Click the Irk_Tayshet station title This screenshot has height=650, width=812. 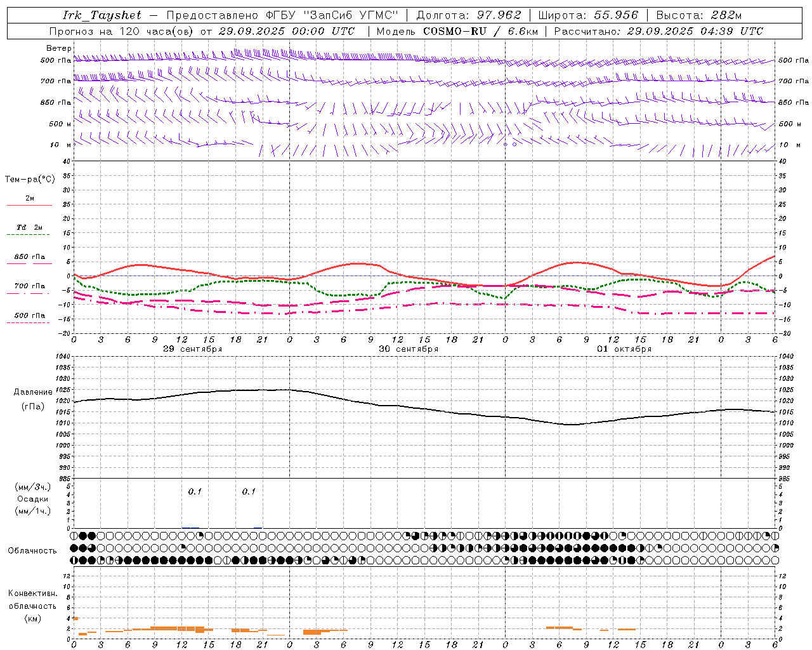point(102,15)
